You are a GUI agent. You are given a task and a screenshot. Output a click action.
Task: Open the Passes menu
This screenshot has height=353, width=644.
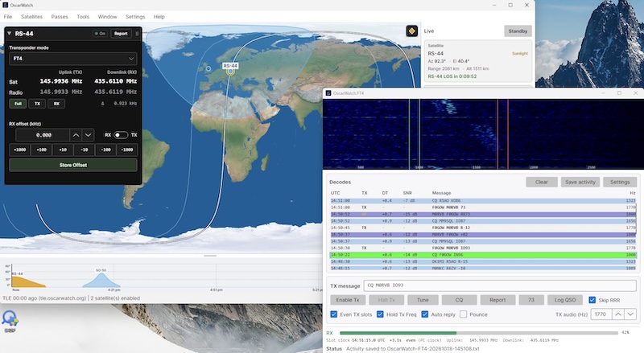click(x=60, y=17)
